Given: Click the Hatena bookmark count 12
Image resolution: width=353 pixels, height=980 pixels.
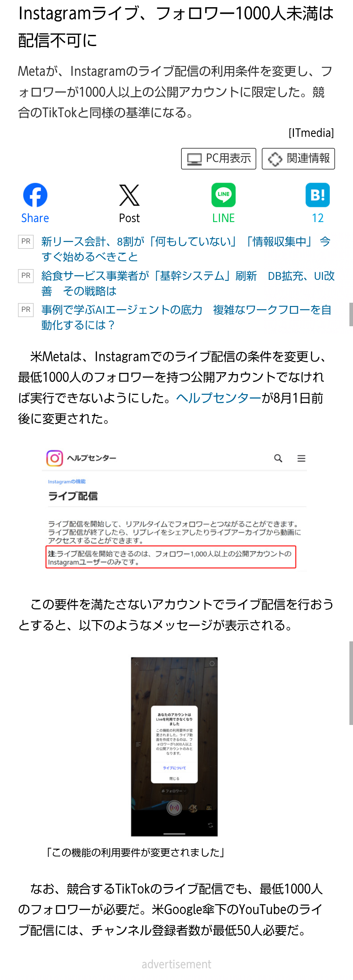Looking at the screenshot, I should click(x=318, y=218).
